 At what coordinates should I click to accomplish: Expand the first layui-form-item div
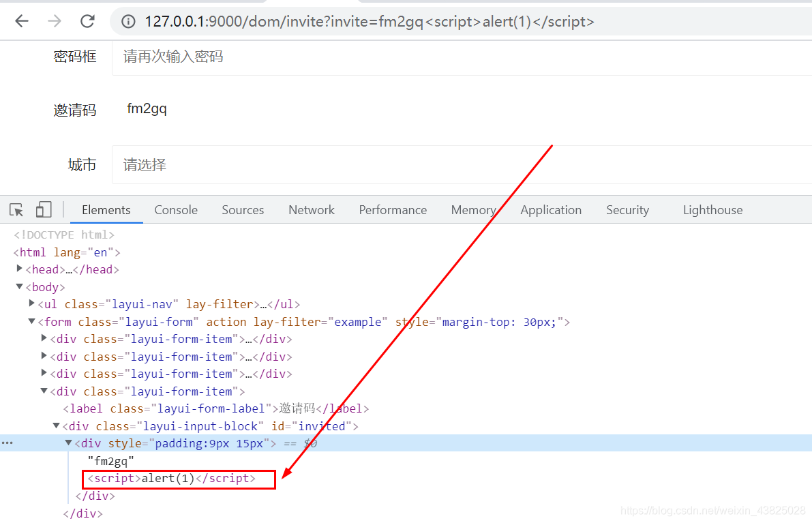[x=44, y=338]
